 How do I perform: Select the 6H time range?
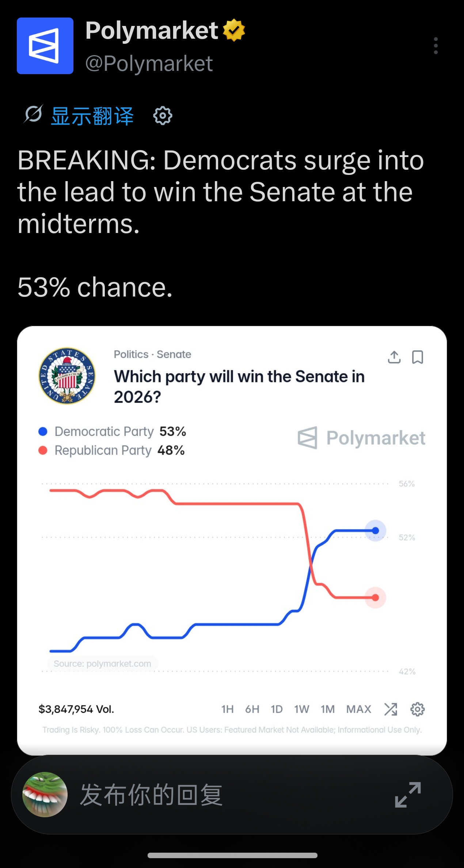[252, 709]
